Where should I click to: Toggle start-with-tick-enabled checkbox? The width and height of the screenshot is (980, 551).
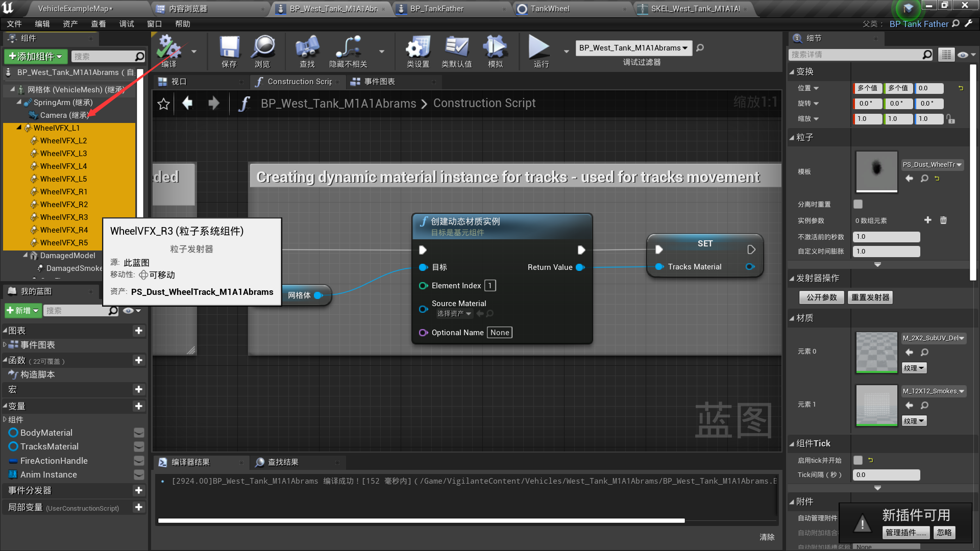858,460
